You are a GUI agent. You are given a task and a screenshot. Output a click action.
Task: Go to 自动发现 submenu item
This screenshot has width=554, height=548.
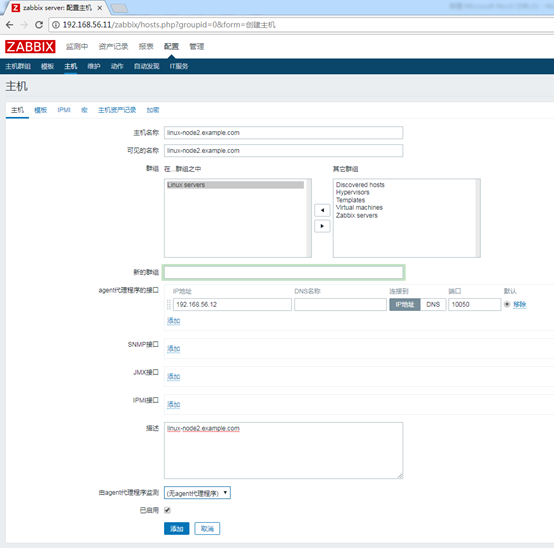pos(147,66)
